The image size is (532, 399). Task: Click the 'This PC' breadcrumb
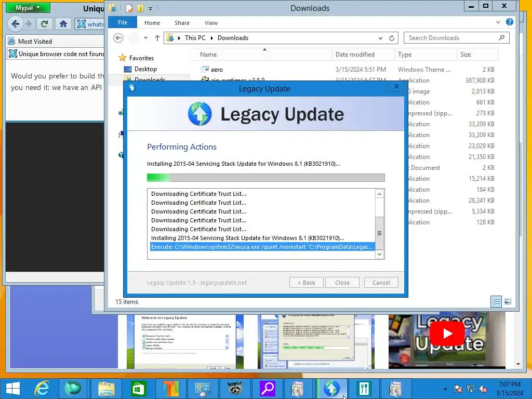pos(195,38)
